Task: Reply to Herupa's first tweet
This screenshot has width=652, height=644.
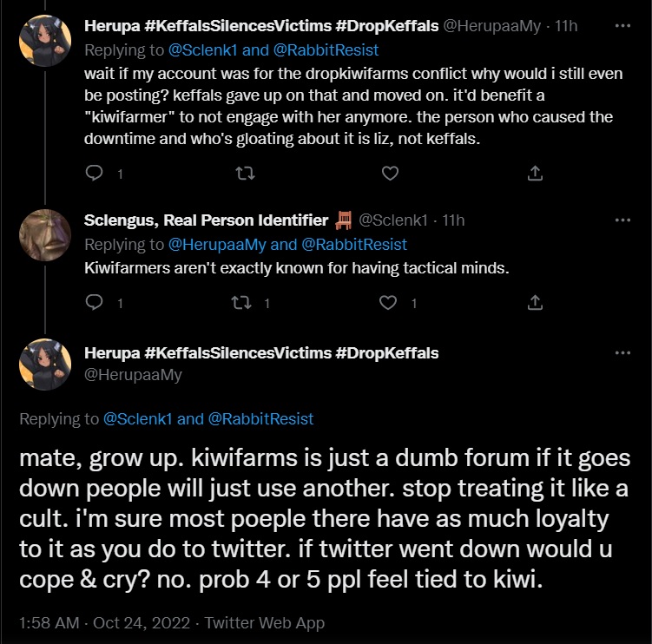Action: 96,174
